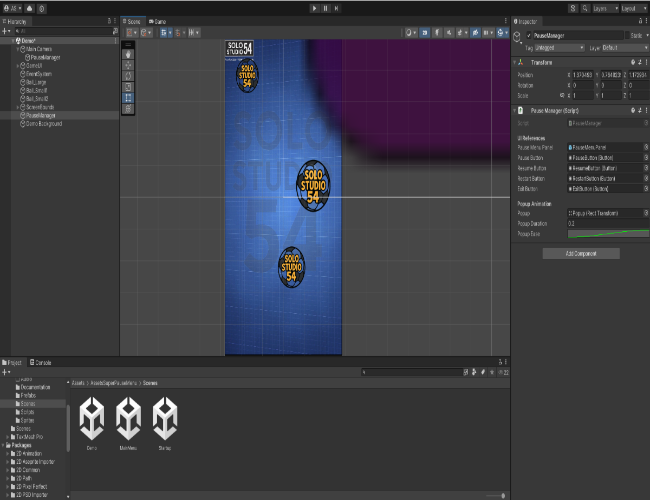Collapse the Pause Manager script component
650x500 pixels.
(515, 110)
